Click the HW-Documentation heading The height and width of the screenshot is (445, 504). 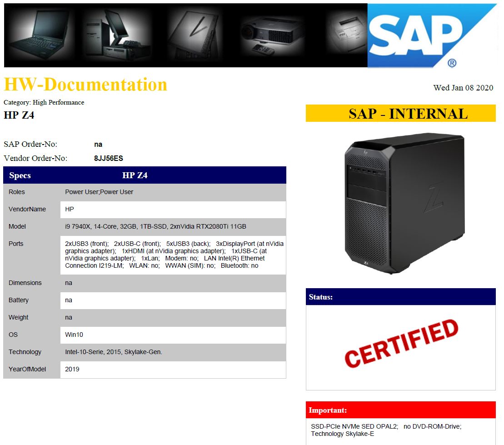point(85,85)
